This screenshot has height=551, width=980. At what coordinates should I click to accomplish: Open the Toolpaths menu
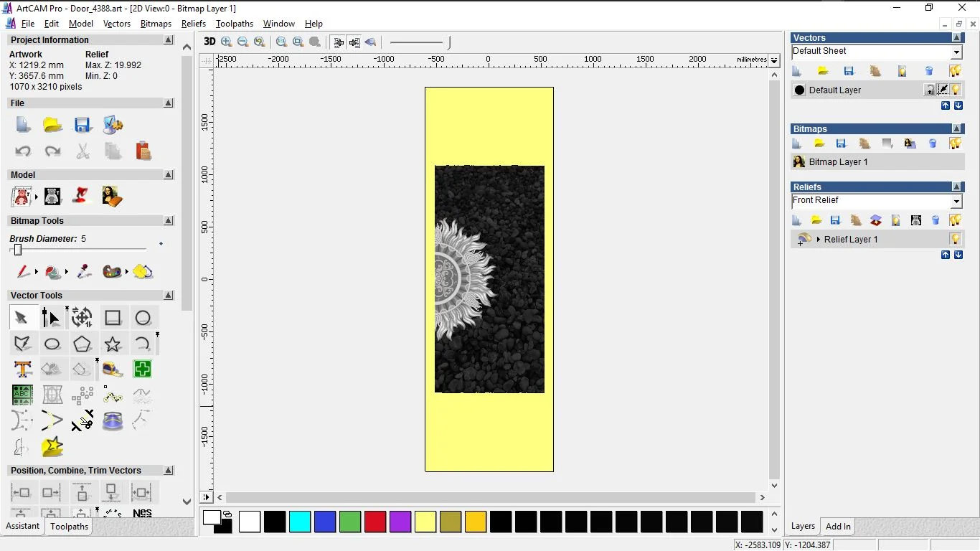tap(234, 24)
